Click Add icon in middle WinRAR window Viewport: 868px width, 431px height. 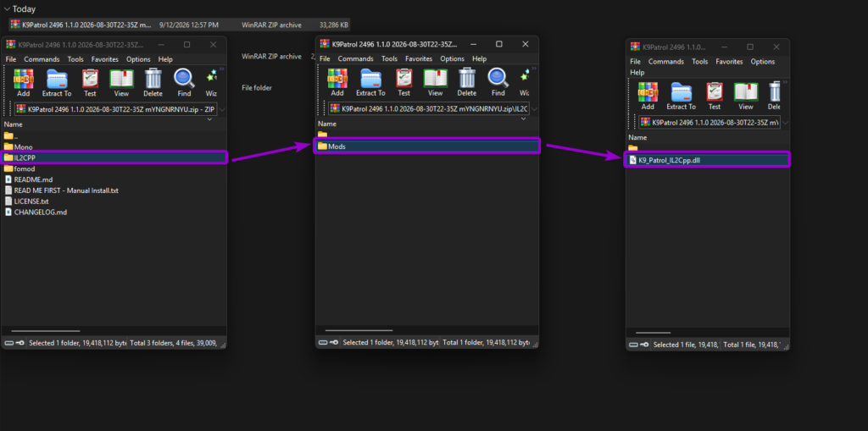337,82
